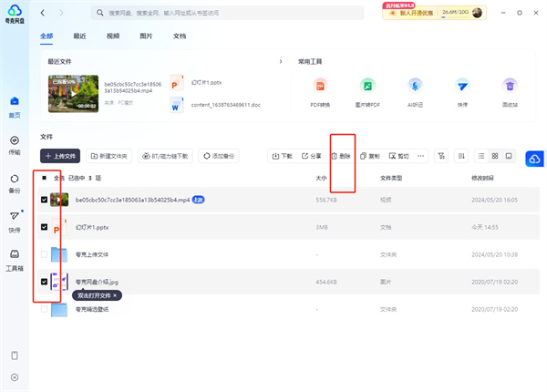
Task: Sort by the 大小 column header
Action: click(x=321, y=178)
